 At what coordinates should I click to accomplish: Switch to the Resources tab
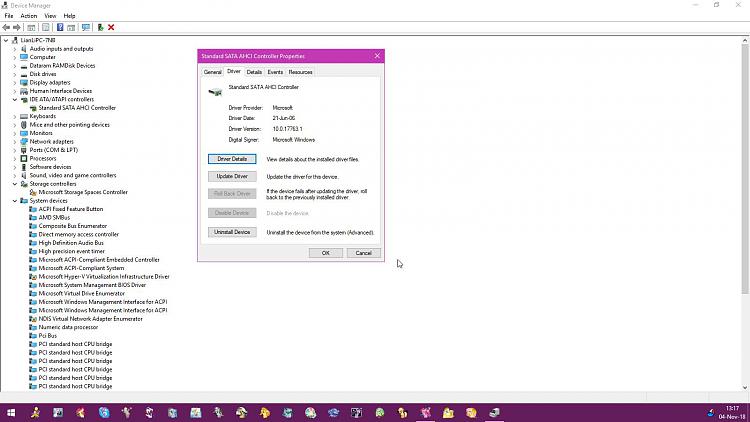click(300, 72)
